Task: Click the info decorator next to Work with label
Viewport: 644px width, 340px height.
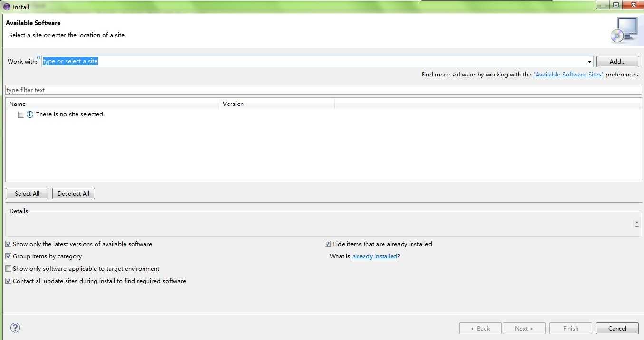Action: 39,57
